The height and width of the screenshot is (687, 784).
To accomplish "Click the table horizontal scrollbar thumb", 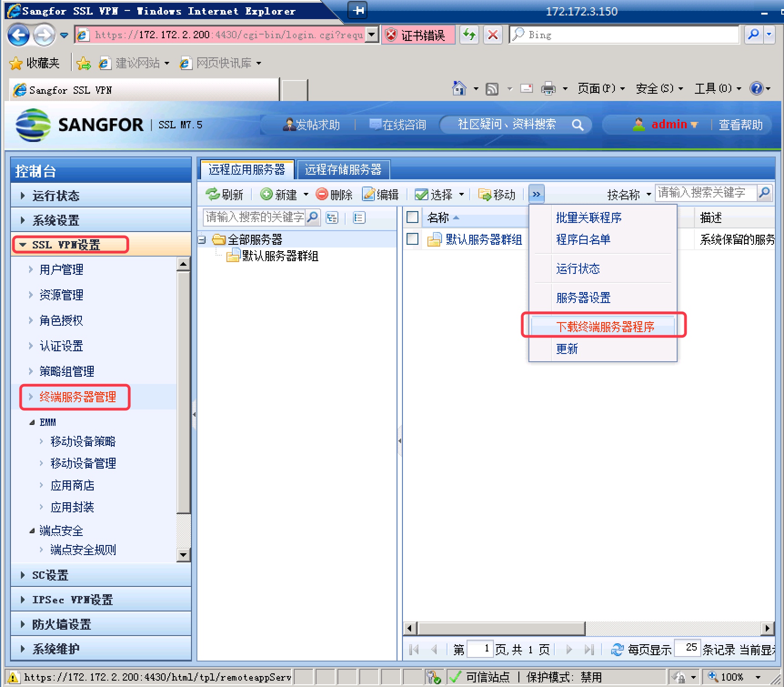I will tap(501, 628).
